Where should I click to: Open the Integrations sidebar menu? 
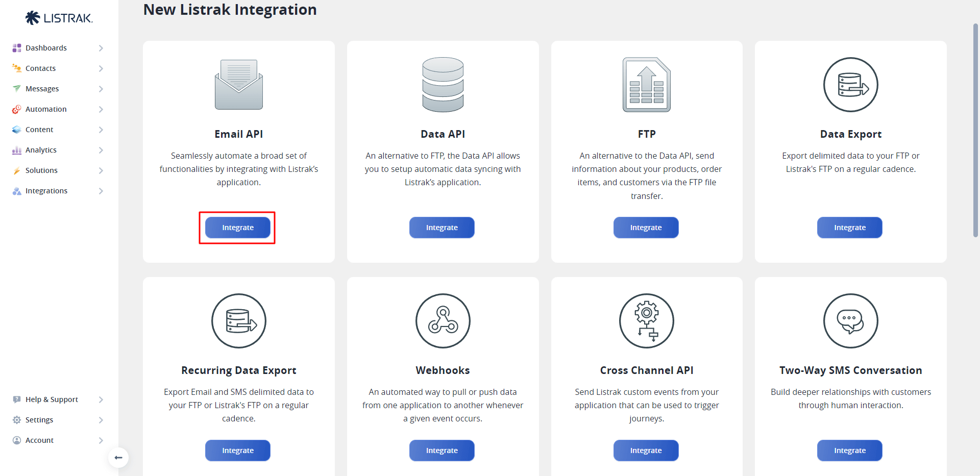click(x=46, y=191)
